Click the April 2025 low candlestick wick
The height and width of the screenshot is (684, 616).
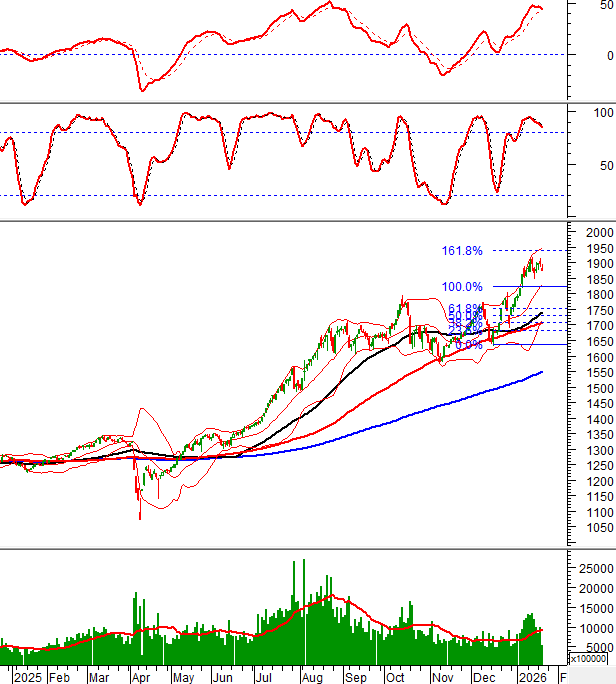(139, 512)
